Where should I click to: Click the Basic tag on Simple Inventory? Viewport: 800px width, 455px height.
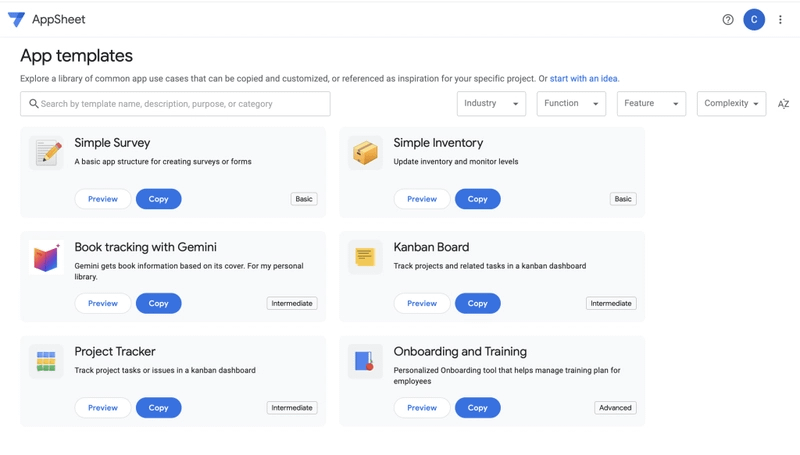point(623,199)
